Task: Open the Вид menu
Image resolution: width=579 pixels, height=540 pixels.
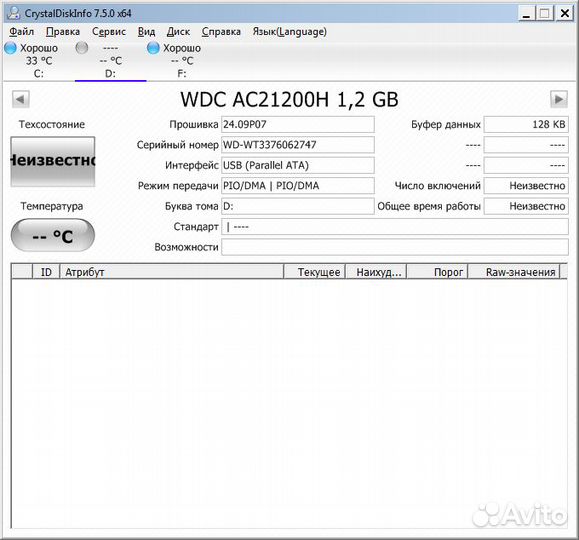Action: coord(146,32)
